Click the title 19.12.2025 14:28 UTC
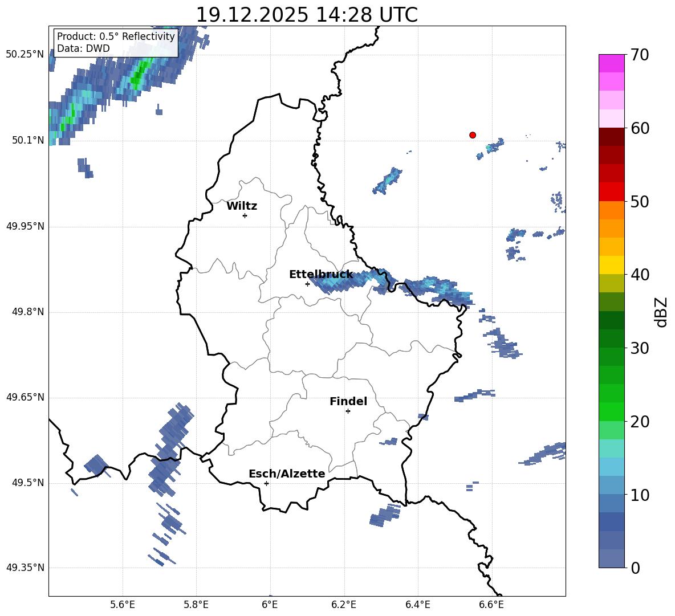The width and height of the screenshot is (675, 616). pos(307,15)
